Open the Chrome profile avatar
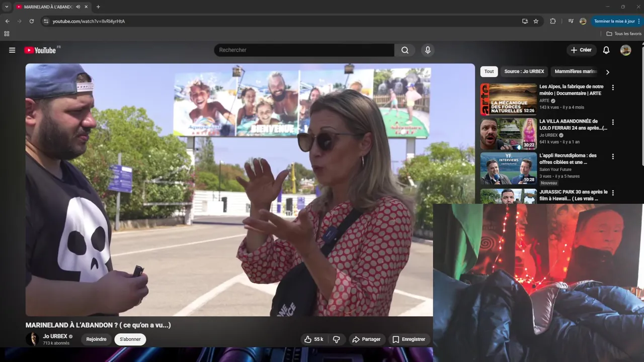Screen dimensions: 644x362 point(583,21)
